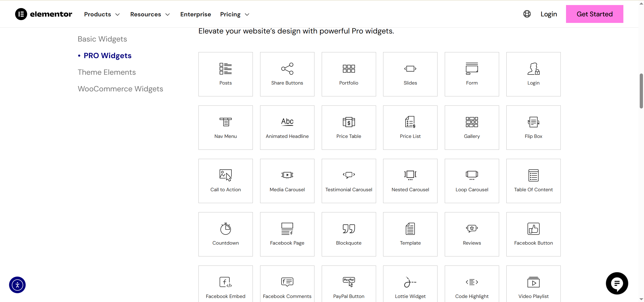
Task: Select the Facebook Button thumbs-up icon
Action: pos(533,229)
